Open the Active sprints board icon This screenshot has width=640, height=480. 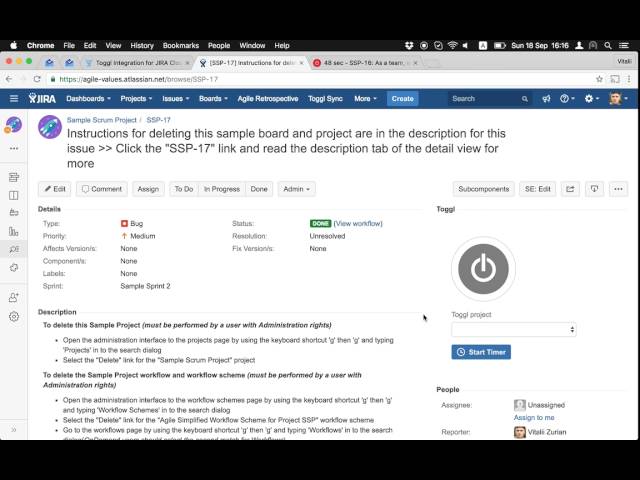coord(14,195)
